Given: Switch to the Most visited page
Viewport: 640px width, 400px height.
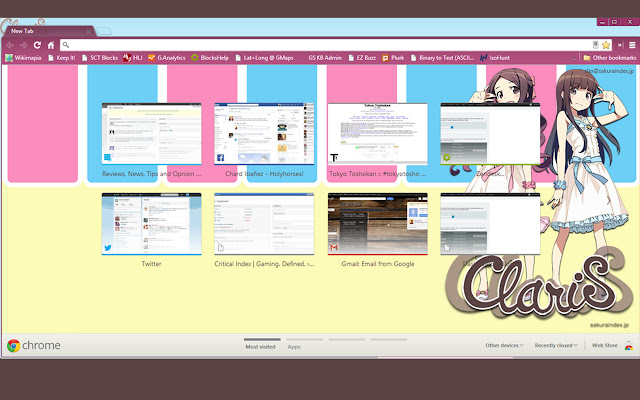Looking at the screenshot, I should point(260,347).
